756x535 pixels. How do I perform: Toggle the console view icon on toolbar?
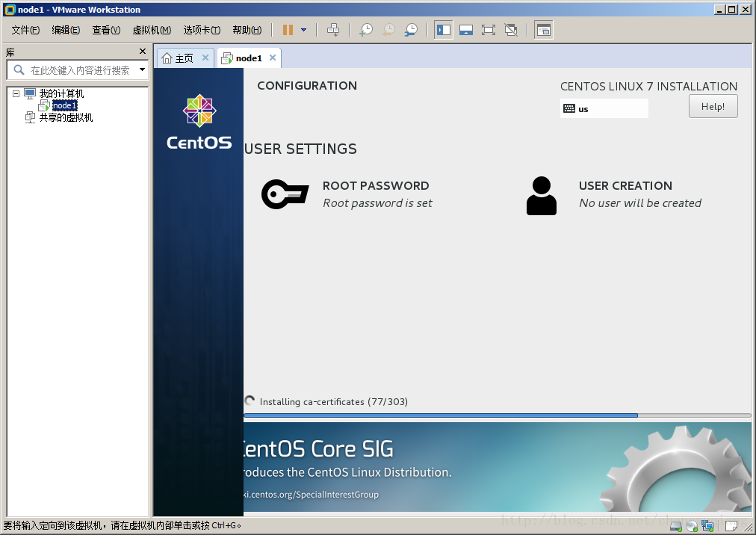543,30
